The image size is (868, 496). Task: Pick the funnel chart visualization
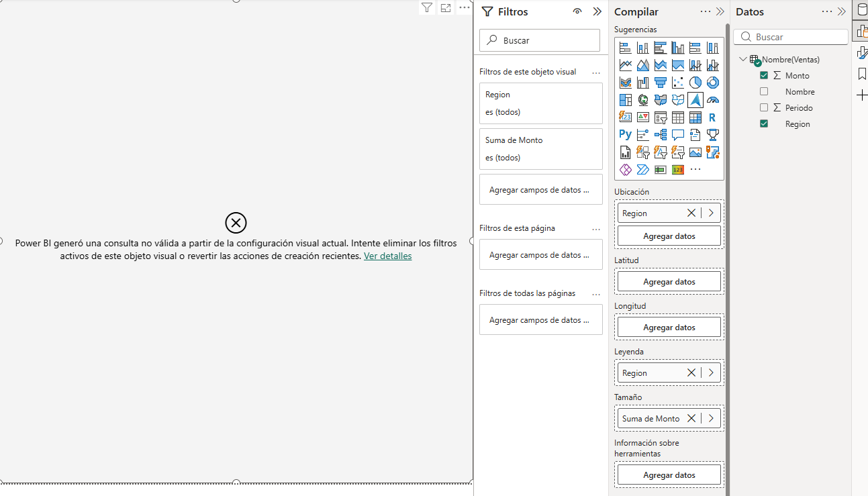point(661,83)
